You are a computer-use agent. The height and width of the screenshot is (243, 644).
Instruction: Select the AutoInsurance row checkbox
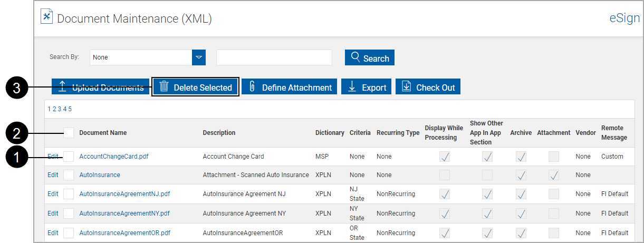click(69, 174)
